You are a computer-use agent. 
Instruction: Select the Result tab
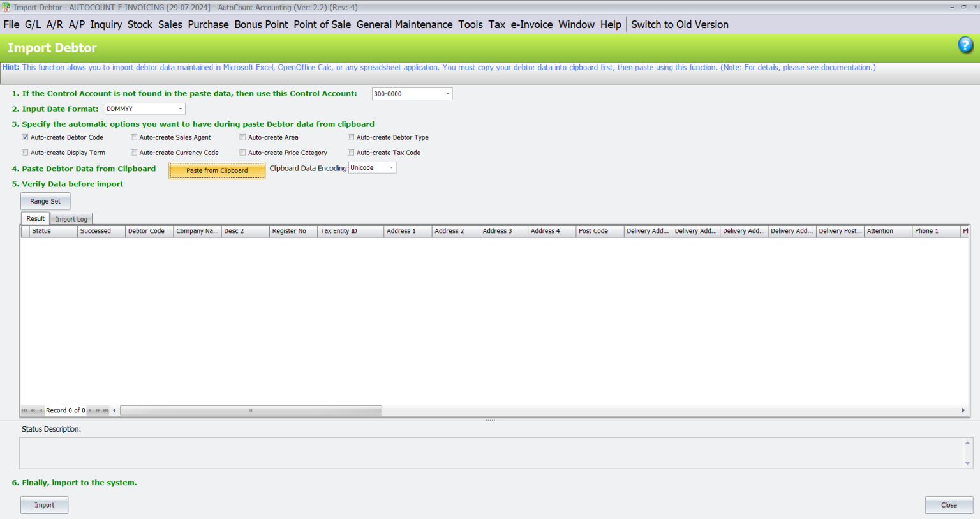[36, 218]
